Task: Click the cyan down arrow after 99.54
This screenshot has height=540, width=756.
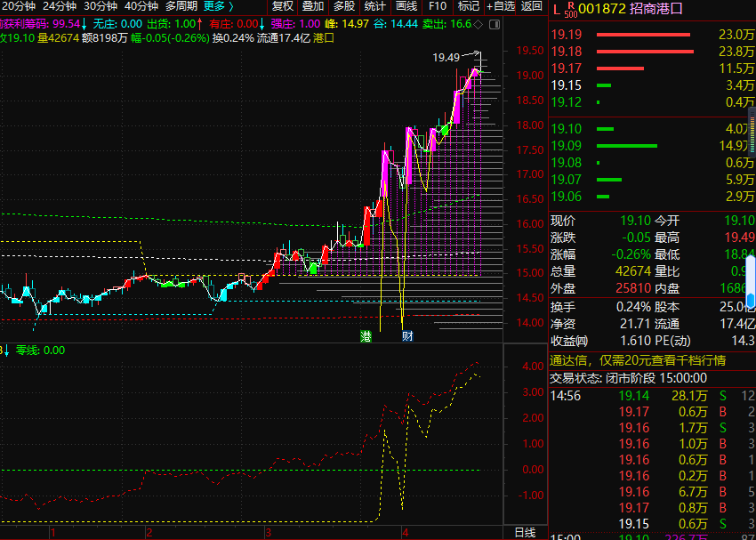Action: pos(84,23)
